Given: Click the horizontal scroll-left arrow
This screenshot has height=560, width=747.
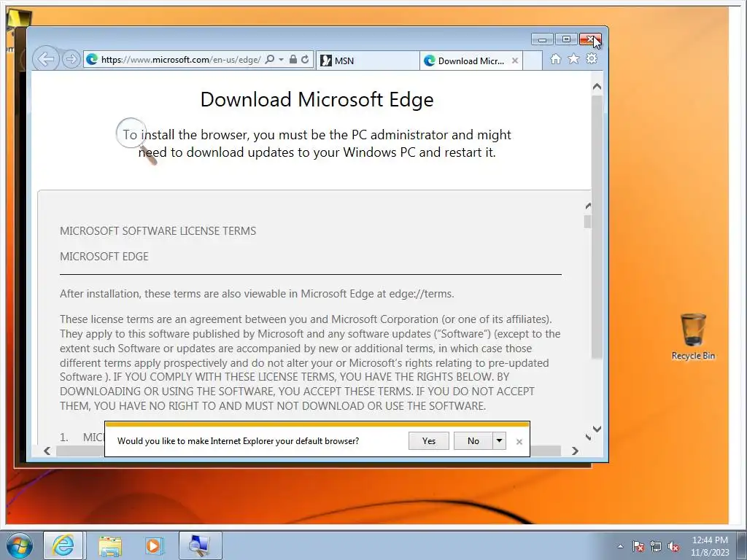Looking at the screenshot, I should pos(47,451).
